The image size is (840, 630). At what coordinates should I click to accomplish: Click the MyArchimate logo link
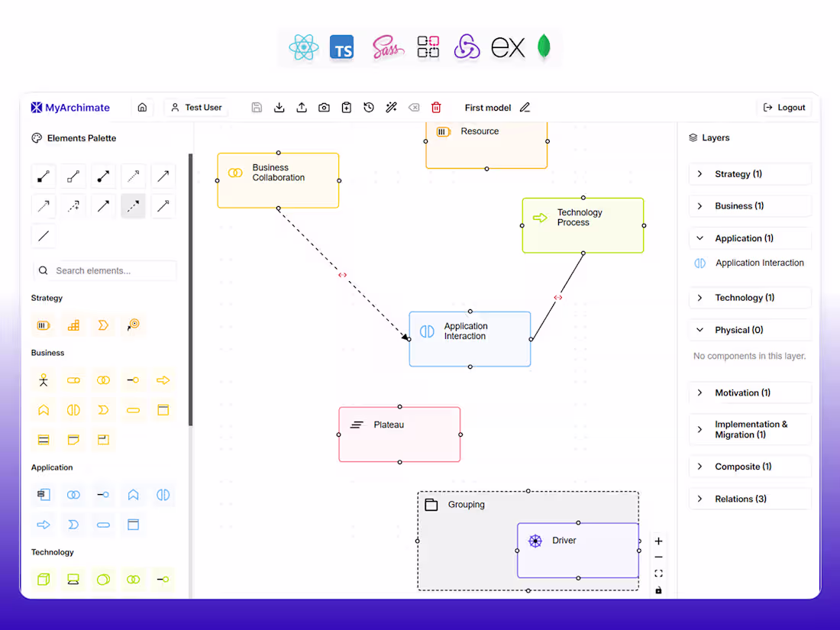click(70, 107)
